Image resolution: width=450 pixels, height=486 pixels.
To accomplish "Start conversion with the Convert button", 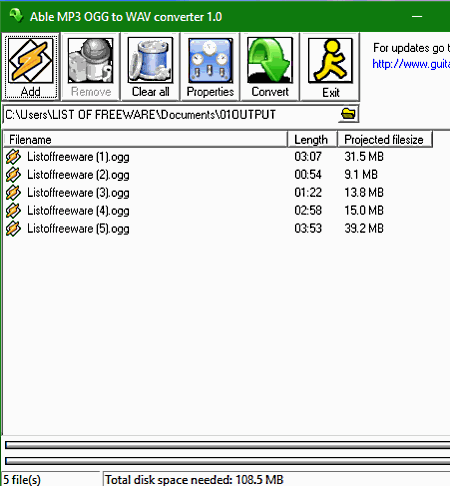I will pyautogui.click(x=270, y=66).
